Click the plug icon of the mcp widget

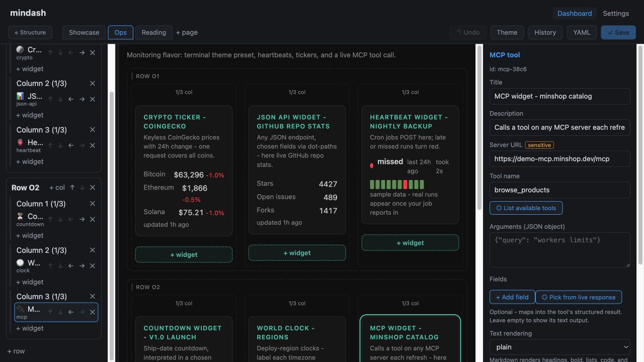click(x=20, y=309)
